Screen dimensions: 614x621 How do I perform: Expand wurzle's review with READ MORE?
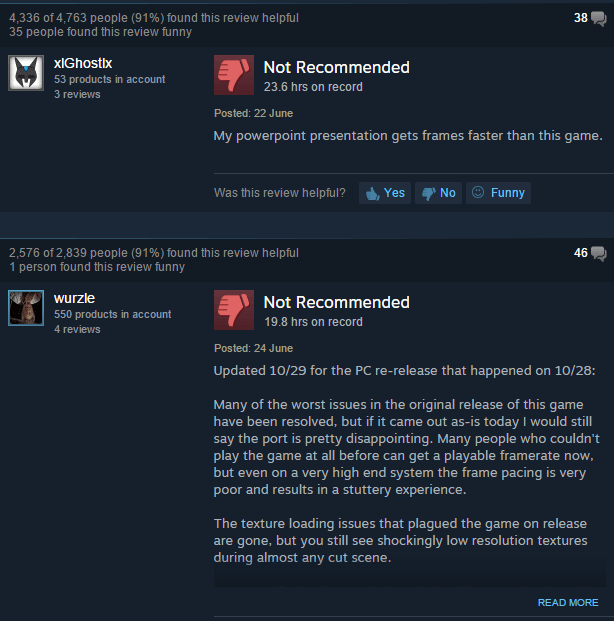coord(568,602)
